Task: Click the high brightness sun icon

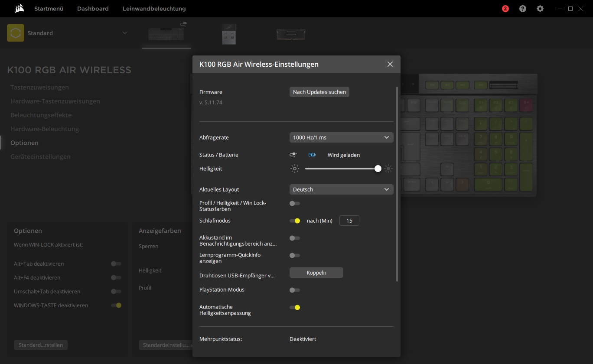Action: tap(388, 169)
